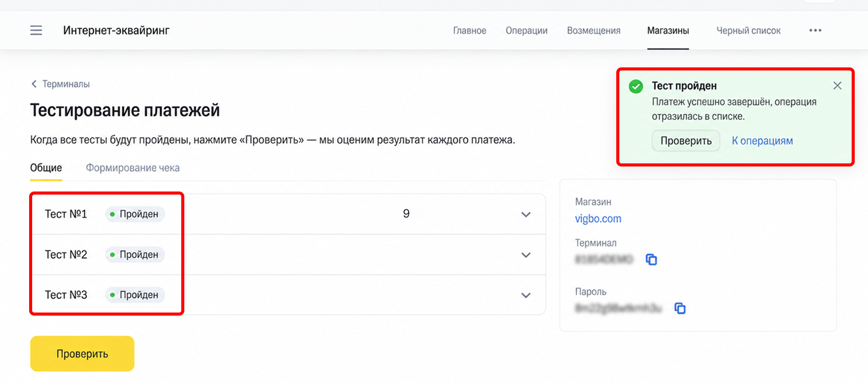
Task: Click Пройден status of Тест №3
Action: pos(135,295)
